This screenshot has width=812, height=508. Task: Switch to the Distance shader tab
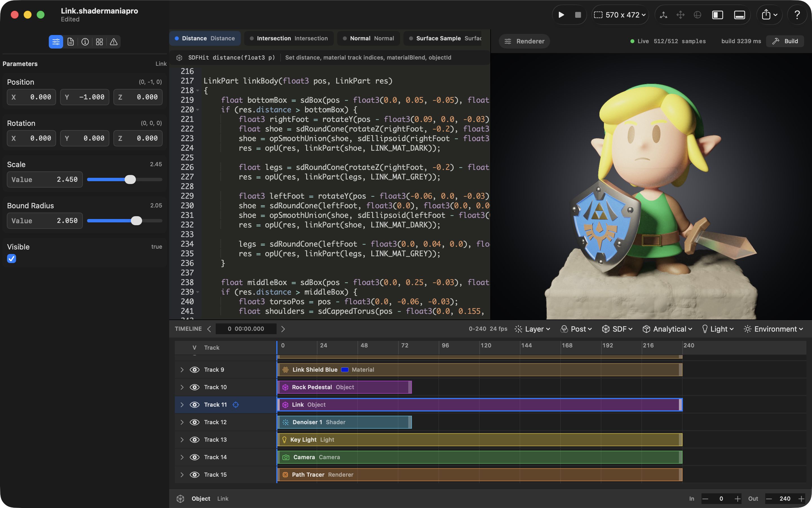205,38
